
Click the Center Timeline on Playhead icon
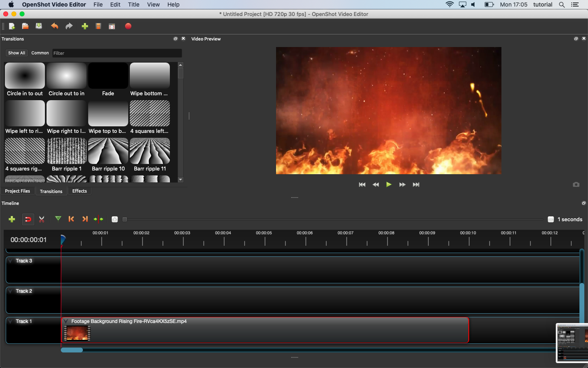click(98, 219)
